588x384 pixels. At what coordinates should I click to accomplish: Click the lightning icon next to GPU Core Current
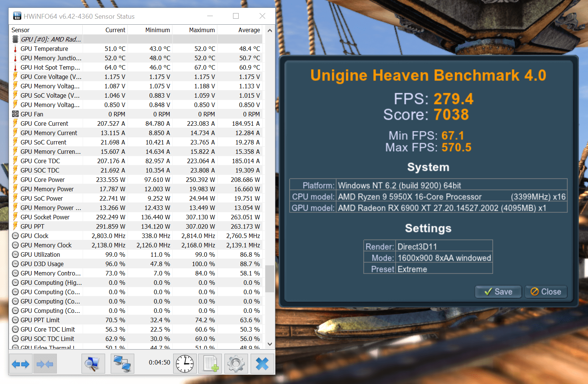coord(15,123)
